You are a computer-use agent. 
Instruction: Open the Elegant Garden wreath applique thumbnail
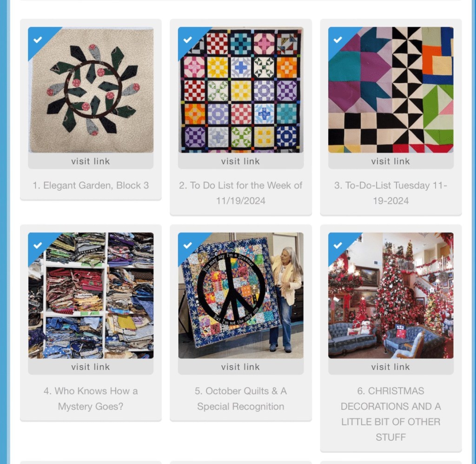[91, 90]
